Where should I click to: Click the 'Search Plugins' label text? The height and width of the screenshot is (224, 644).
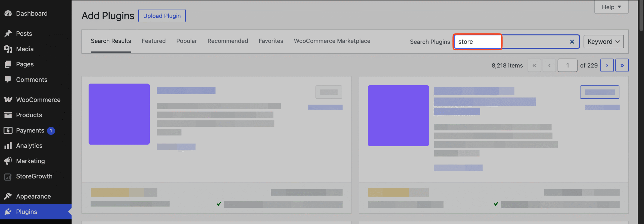(x=430, y=42)
